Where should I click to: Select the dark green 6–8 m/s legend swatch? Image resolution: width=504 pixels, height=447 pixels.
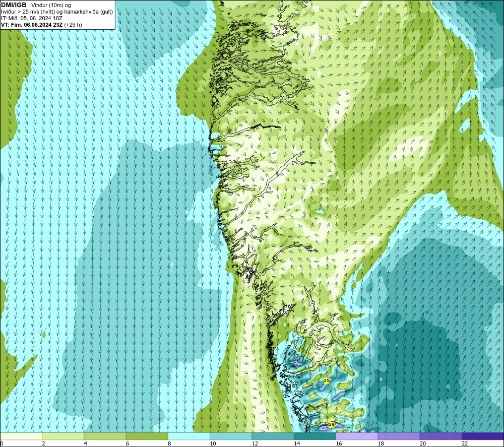(x=147, y=436)
